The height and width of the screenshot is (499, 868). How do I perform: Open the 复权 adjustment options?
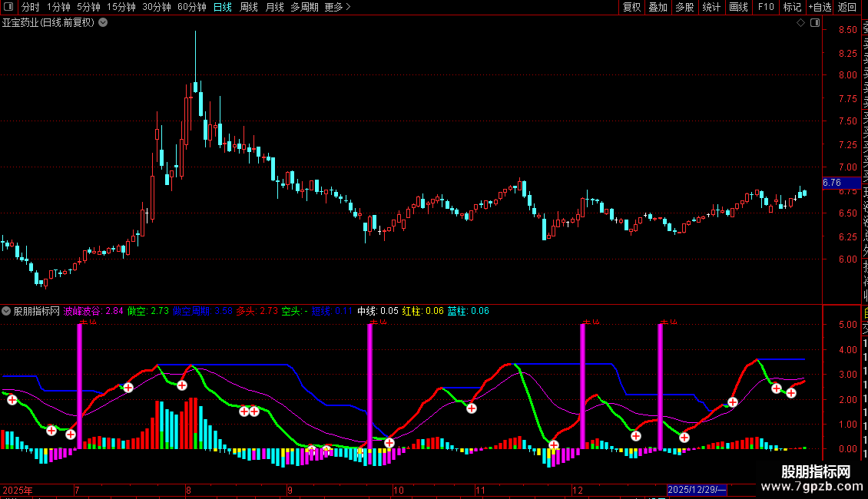[631, 7]
